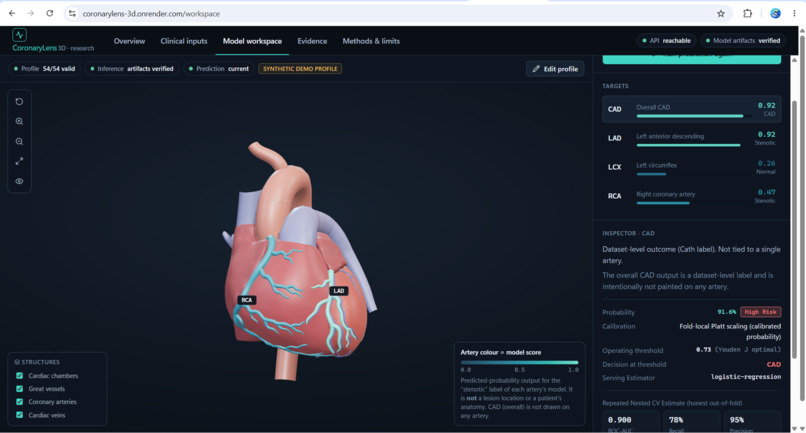Click the High Risk badge

click(x=760, y=312)
